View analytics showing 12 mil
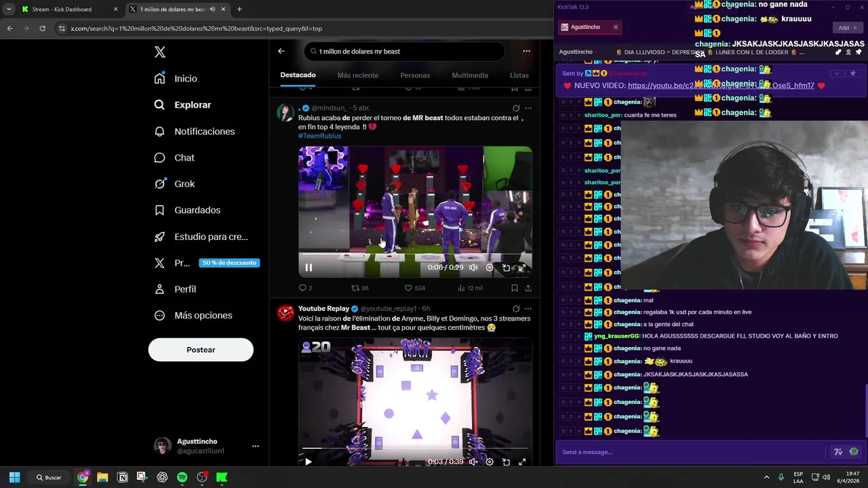Viewport: 868px width, 488px height. 470,288
